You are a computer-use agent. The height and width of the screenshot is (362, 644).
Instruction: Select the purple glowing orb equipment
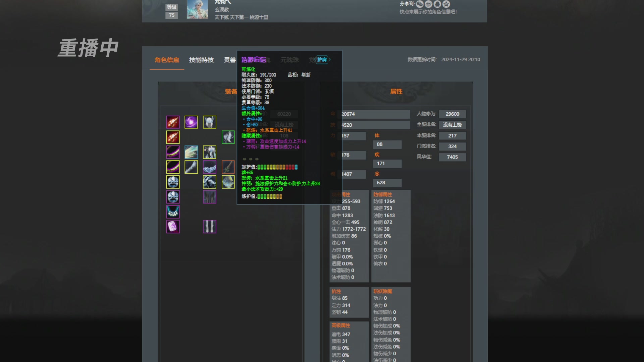coord(191,122)
